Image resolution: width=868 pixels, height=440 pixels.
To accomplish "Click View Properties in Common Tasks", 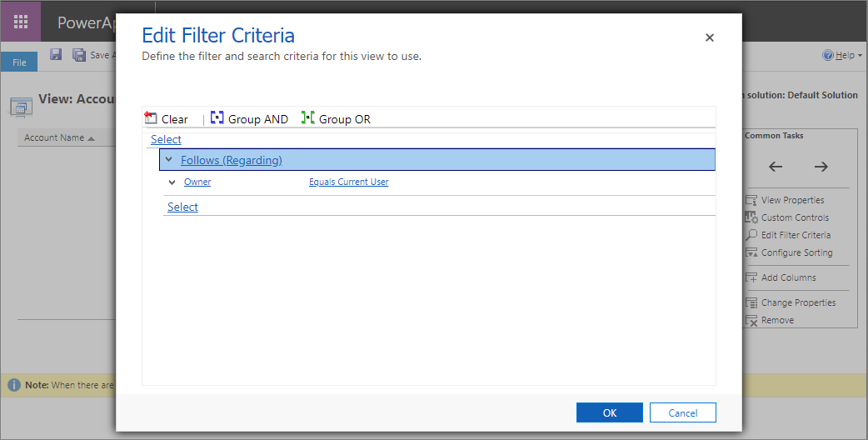I will [x=793, y=200].
